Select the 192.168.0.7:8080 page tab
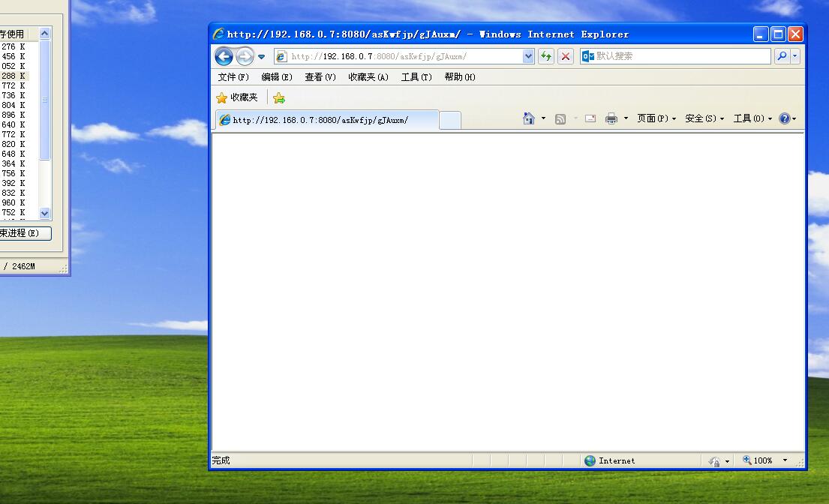This screenshot has height=504, width=829. 327,120
